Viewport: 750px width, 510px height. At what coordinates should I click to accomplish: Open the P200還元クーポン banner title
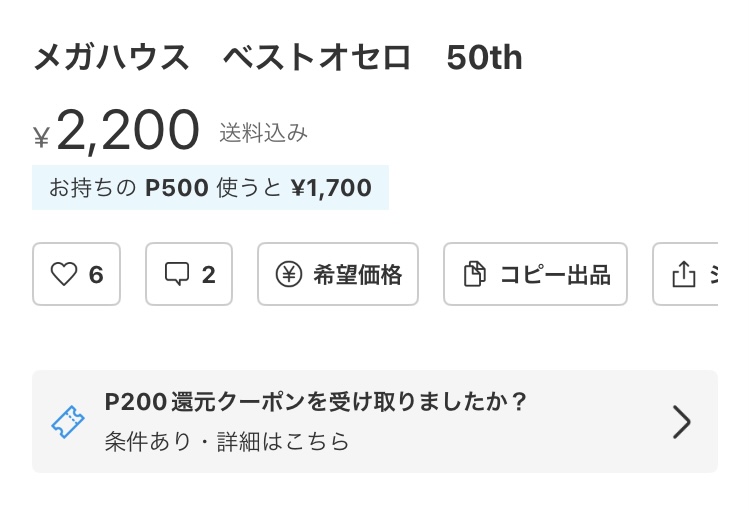point(316,403)
